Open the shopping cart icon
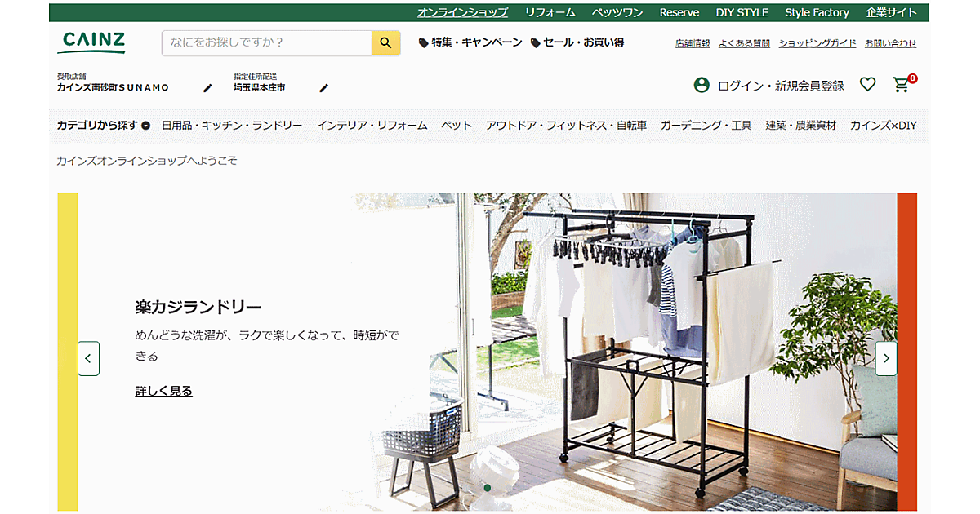 [x=902, y=84]
